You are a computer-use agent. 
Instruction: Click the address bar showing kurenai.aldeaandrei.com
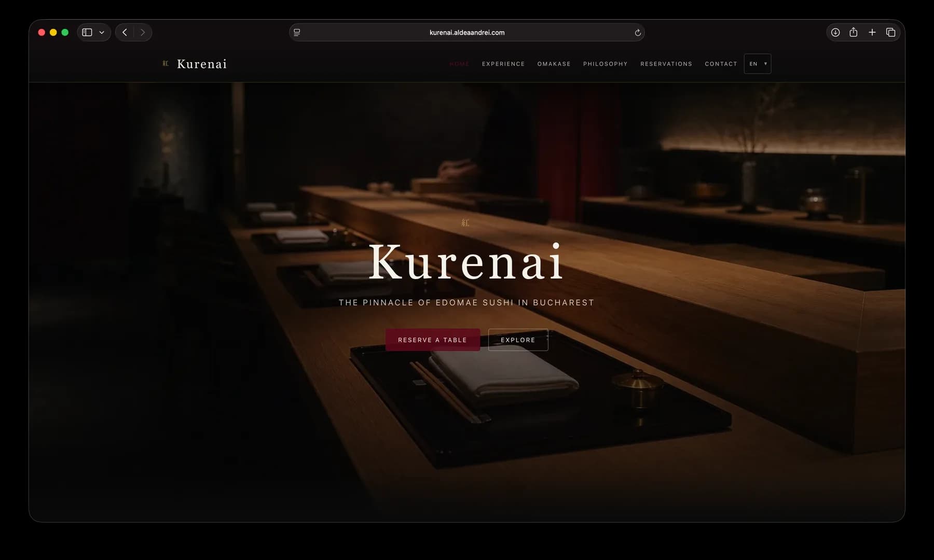tap(467, 32)
